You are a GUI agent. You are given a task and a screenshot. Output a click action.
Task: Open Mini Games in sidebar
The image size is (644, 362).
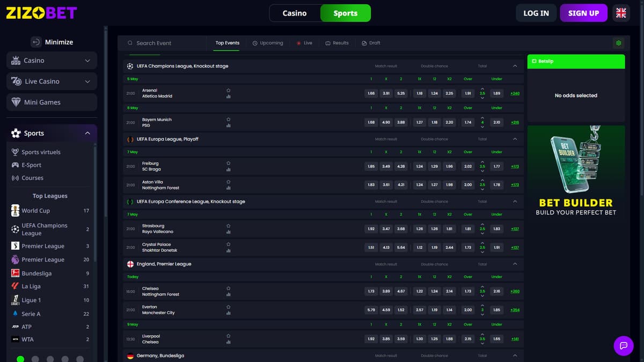click(52, 102)
